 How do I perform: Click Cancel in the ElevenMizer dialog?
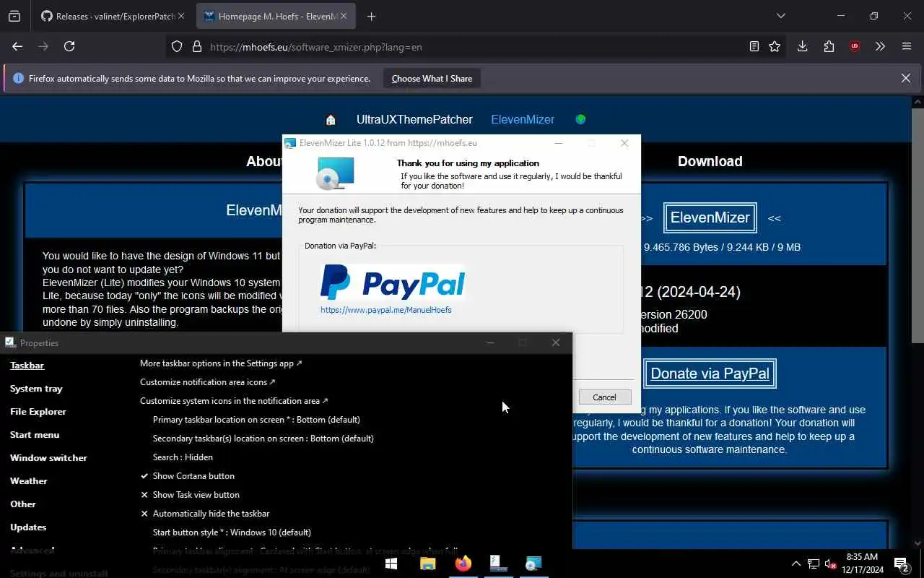coord(604,397)
